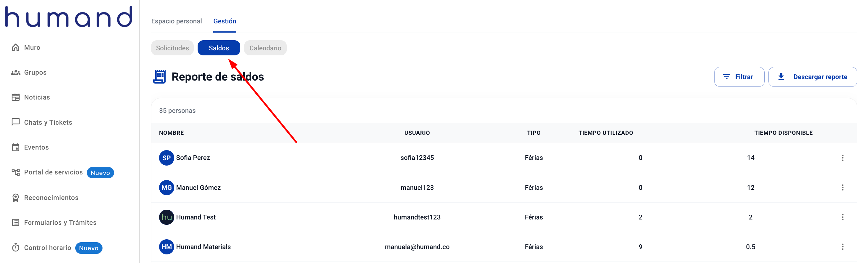
Task: Open the Portal de servicios icon
Action: click(15, 172)
